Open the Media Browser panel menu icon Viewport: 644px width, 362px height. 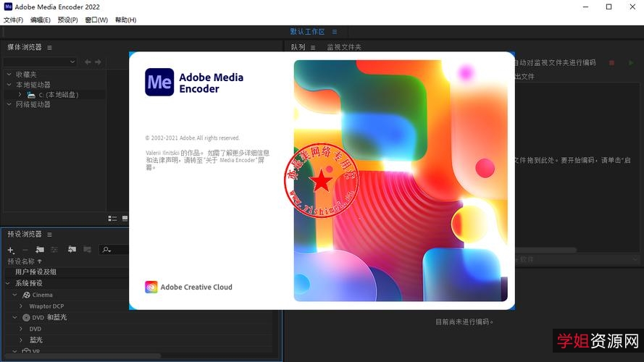pyautogui.click(x=50, y=48)
